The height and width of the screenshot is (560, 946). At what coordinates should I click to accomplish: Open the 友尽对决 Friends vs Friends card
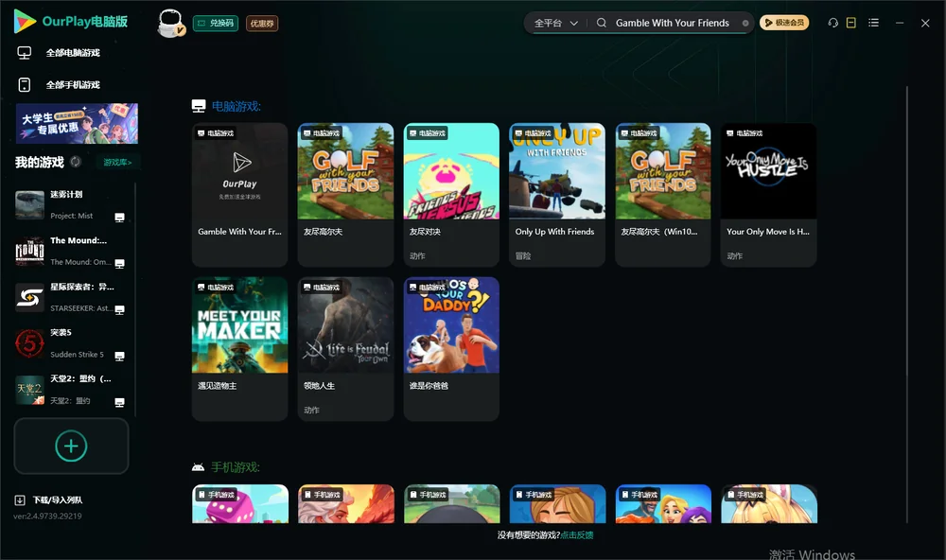click(x=451, y=194)
